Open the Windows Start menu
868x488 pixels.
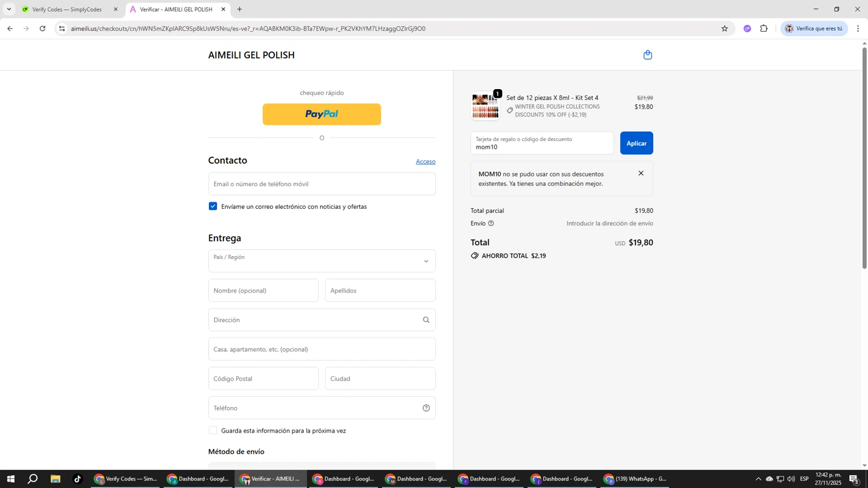click(x=10, y=479)
